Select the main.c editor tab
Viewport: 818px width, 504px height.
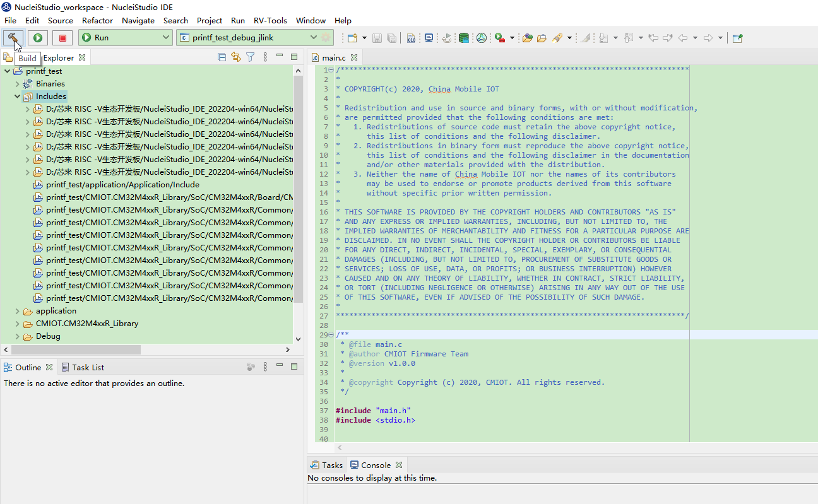tap(334, 57)
